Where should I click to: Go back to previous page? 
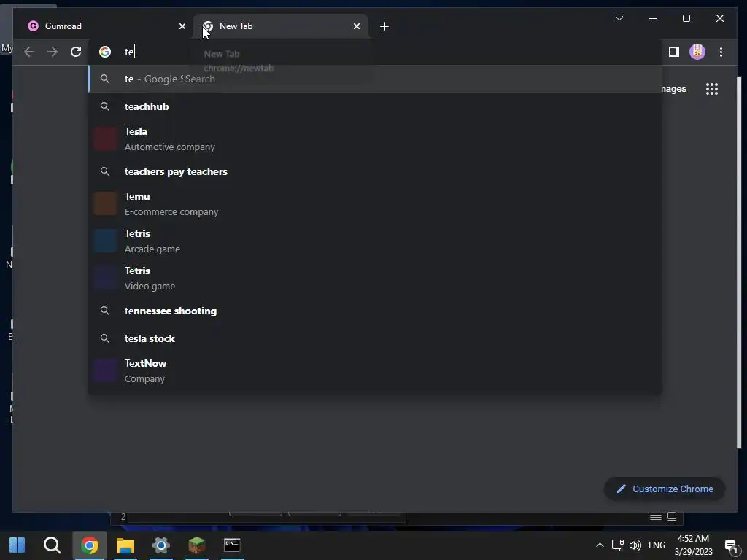click(29, 52)
